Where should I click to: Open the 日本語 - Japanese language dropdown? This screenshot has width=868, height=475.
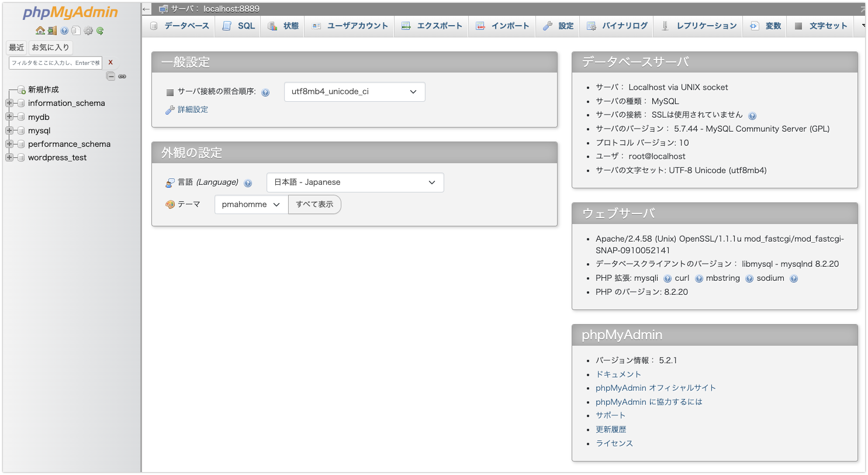(355, 183)
